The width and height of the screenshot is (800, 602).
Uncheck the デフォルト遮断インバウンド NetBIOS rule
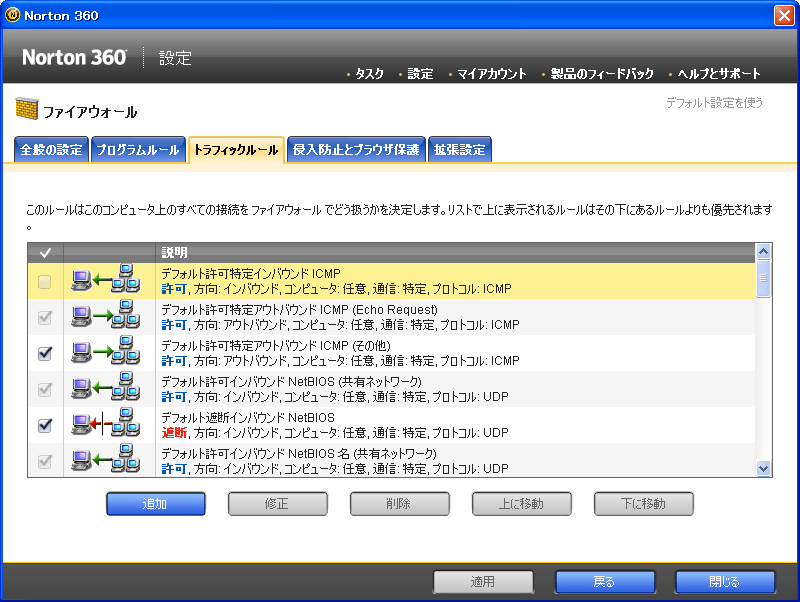(x=45, y=425)
